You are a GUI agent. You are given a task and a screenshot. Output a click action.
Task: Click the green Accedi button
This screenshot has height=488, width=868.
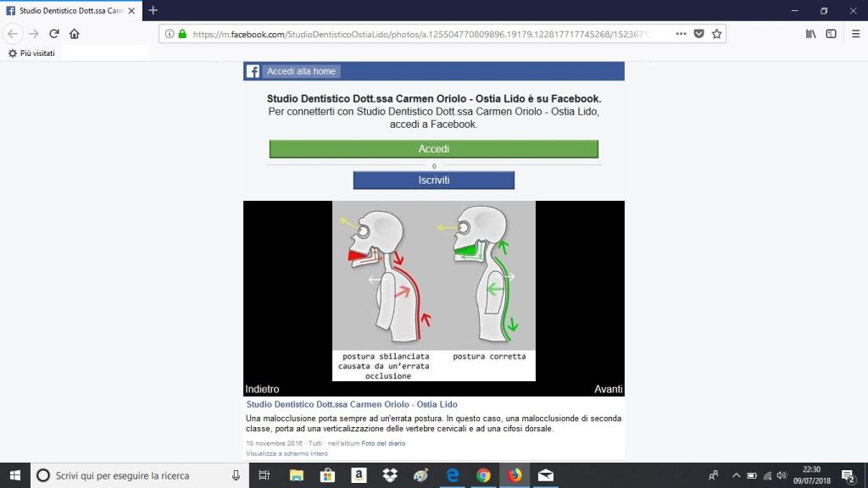pyautogui.click(x=433, y=149)
